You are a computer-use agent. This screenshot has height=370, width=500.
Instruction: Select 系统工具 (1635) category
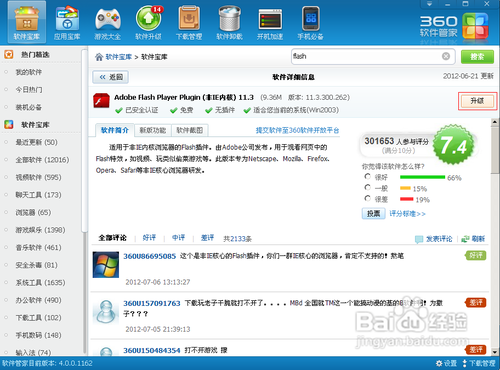40,283
